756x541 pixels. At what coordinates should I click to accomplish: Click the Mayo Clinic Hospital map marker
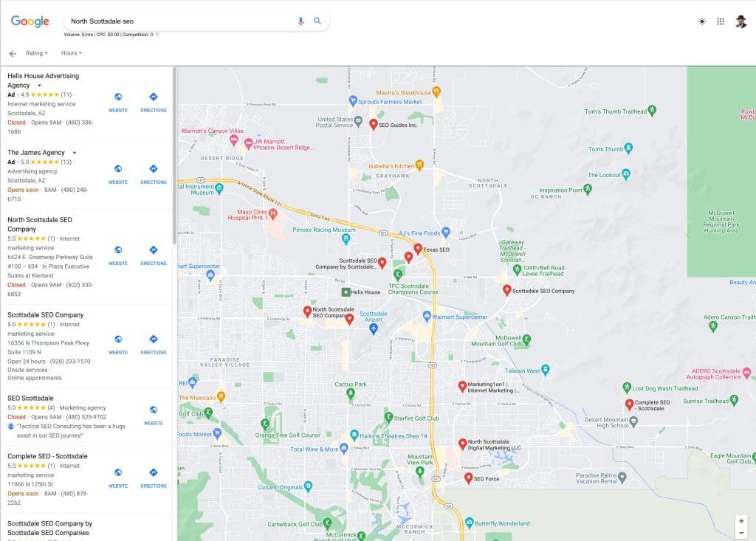(273, 213)
